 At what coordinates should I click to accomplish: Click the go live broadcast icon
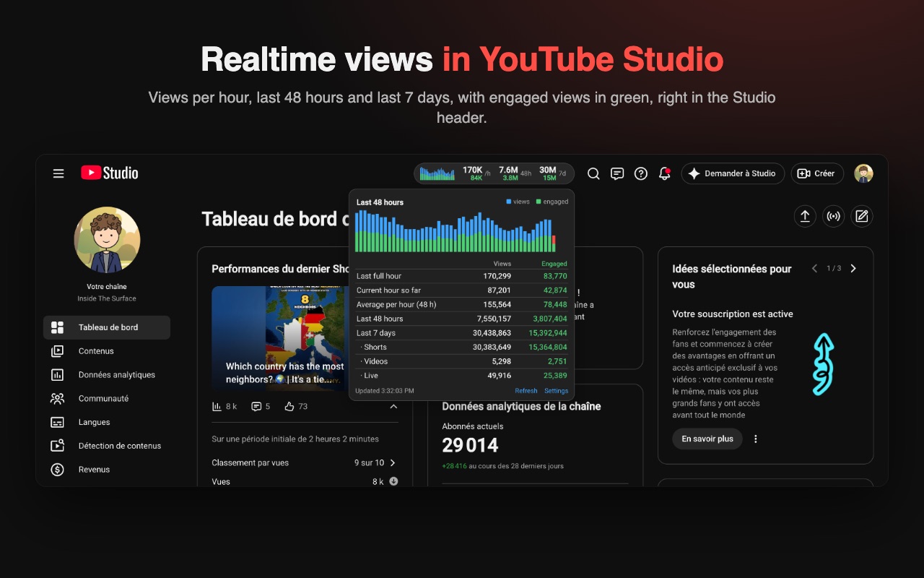834,216
